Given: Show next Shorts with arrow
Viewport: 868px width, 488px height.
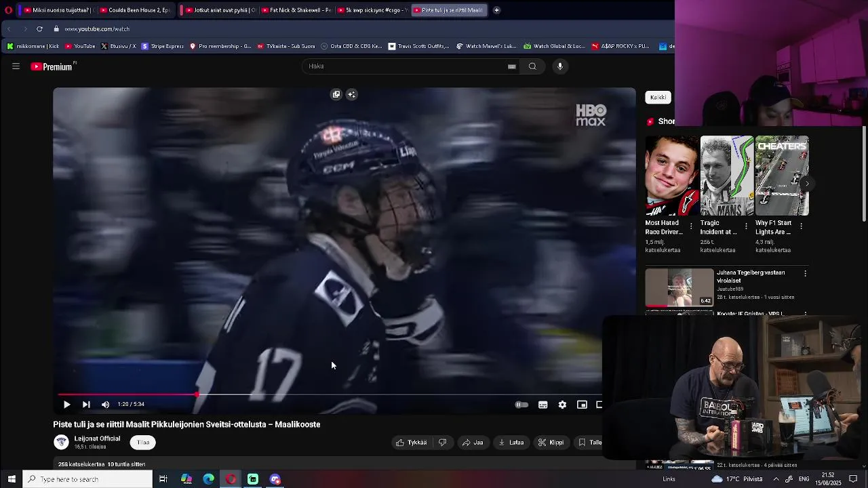Looking at the screenshot, I should tap(807, 184).
